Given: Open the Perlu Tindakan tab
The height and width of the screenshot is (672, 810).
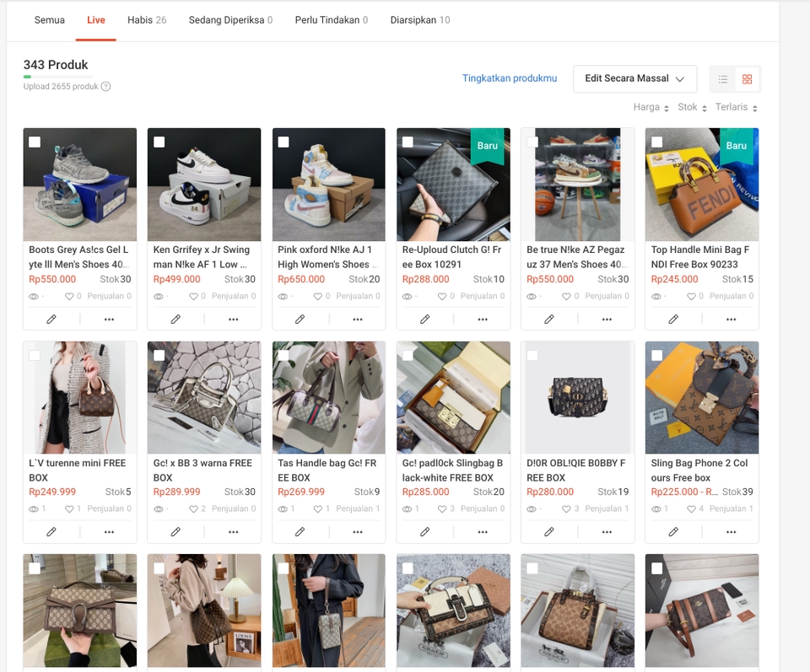Looking at the screenshot, I should [331, 20].
